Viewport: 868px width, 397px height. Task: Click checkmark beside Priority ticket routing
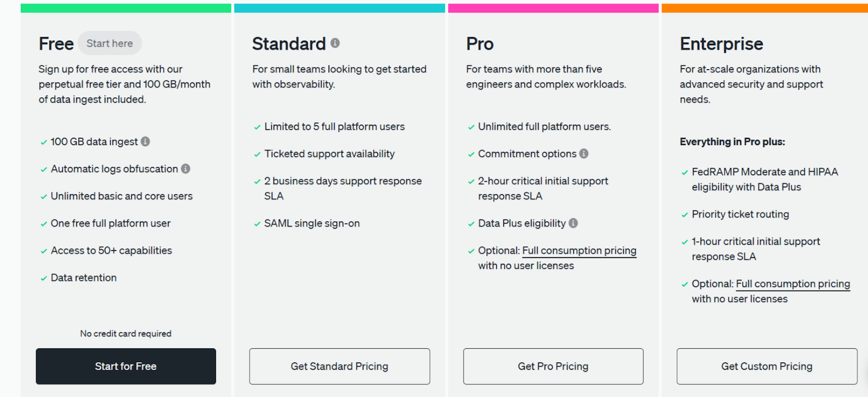(685, 215)
